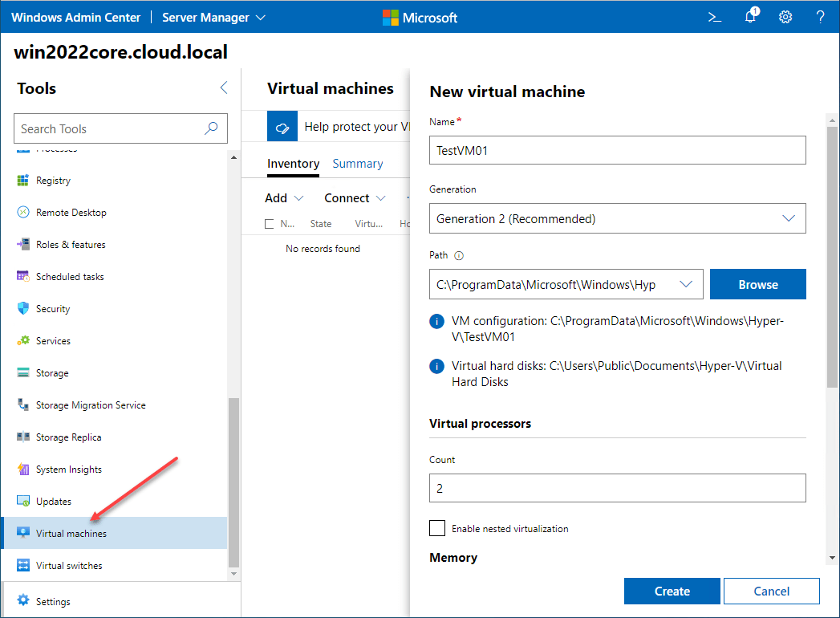Click the Remote Desktop icon

point(23,212)
